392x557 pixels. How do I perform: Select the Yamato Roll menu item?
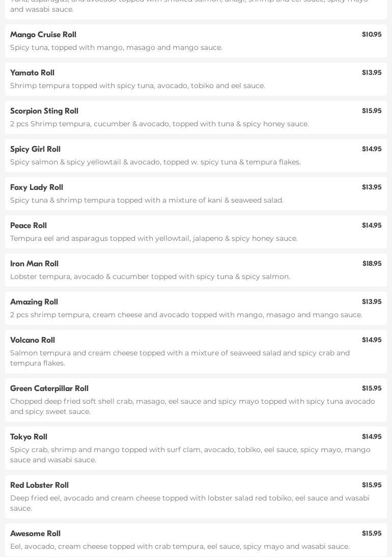click(x=32, y=73)
